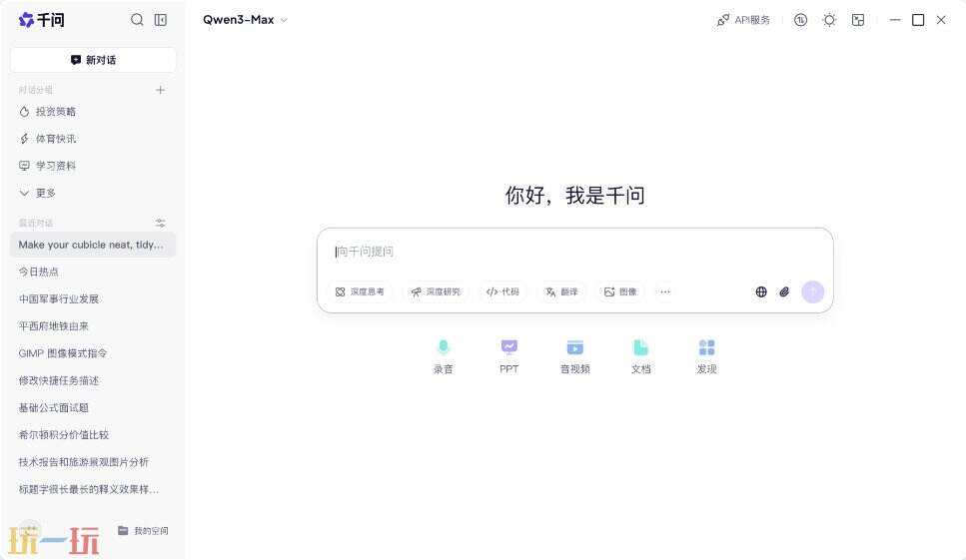This screenshot has width=966, height=560.
Task: Open the 平西府地铁由来 conversation
Action: pos(93,326)
